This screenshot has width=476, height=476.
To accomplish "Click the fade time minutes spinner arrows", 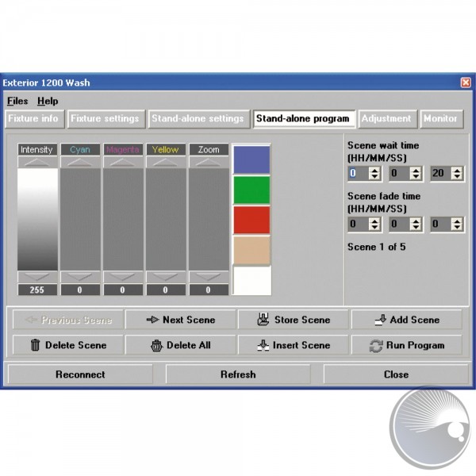I will pyautogui.click(x=416, y=225).
